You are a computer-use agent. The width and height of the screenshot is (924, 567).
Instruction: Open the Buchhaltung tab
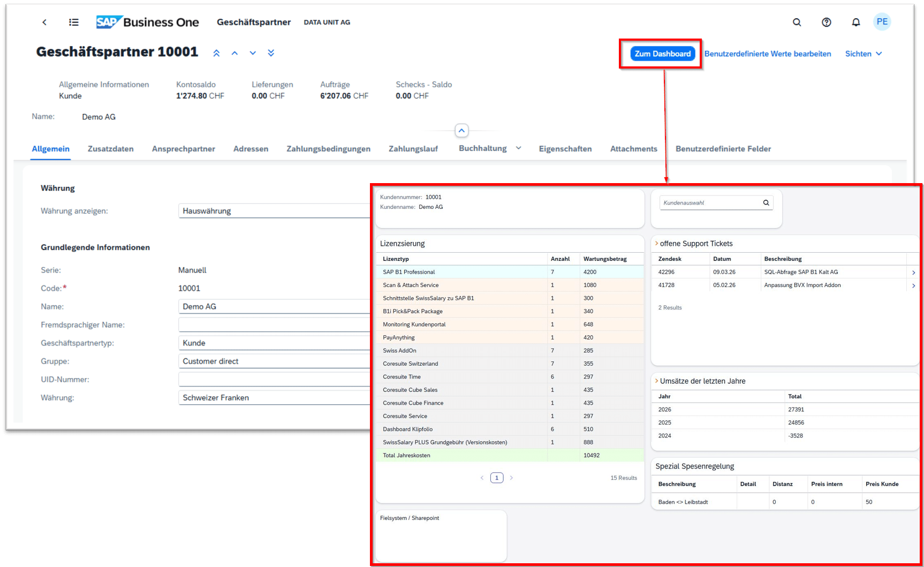[x=483, y=148]
